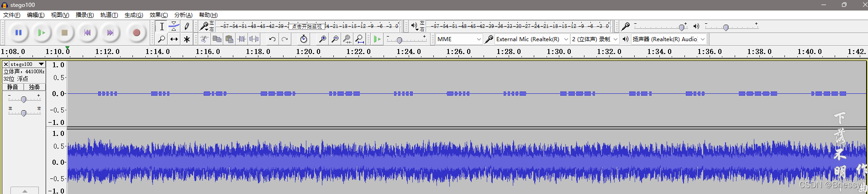Click the upper channel vertical scale
868x194 pixels.
[x=57, y=93]
